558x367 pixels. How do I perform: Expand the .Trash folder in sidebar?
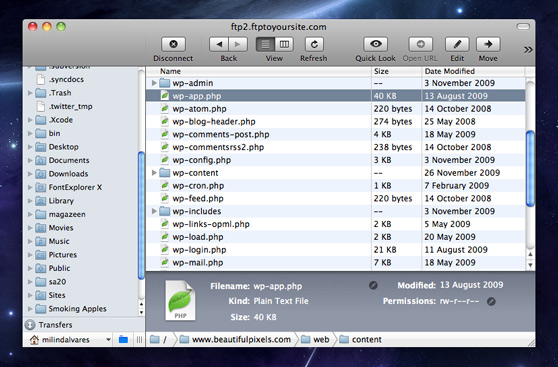click(x=30, y=93)
